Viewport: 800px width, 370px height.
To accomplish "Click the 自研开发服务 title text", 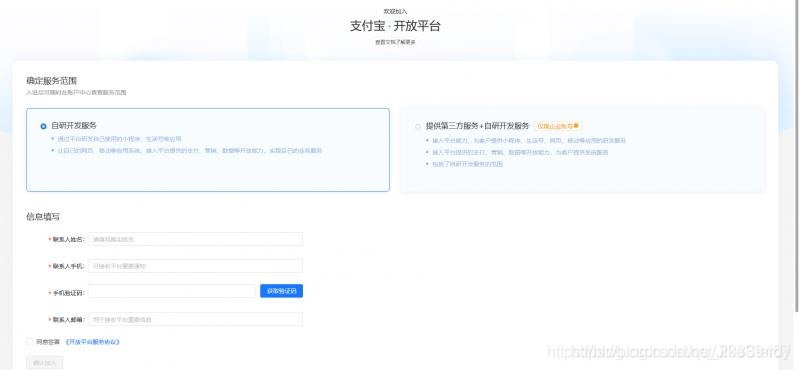I will point(74,126).
